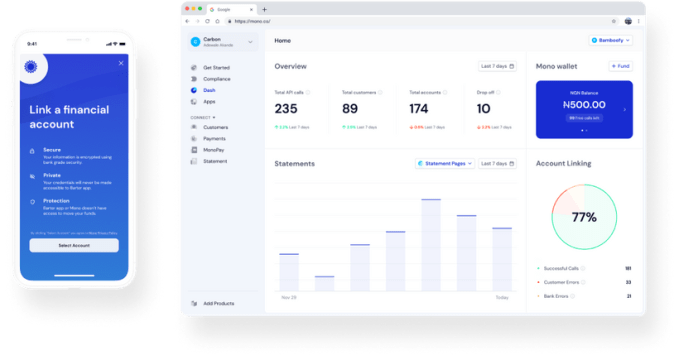Viewport: 679px width, 360px height.
Task: Click the NGN Balance wallet card
Action: tap(584, 110)
